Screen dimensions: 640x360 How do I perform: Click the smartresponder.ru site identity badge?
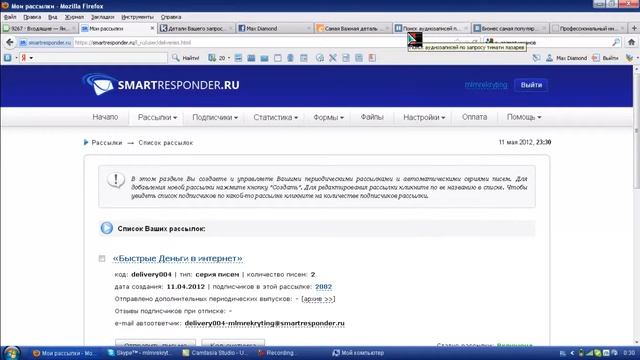tap(45, 42)
